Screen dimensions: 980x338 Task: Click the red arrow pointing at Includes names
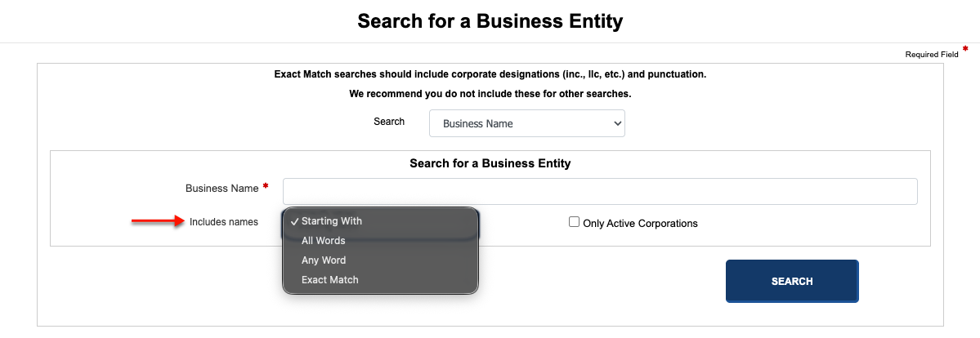tap(156, 220)
